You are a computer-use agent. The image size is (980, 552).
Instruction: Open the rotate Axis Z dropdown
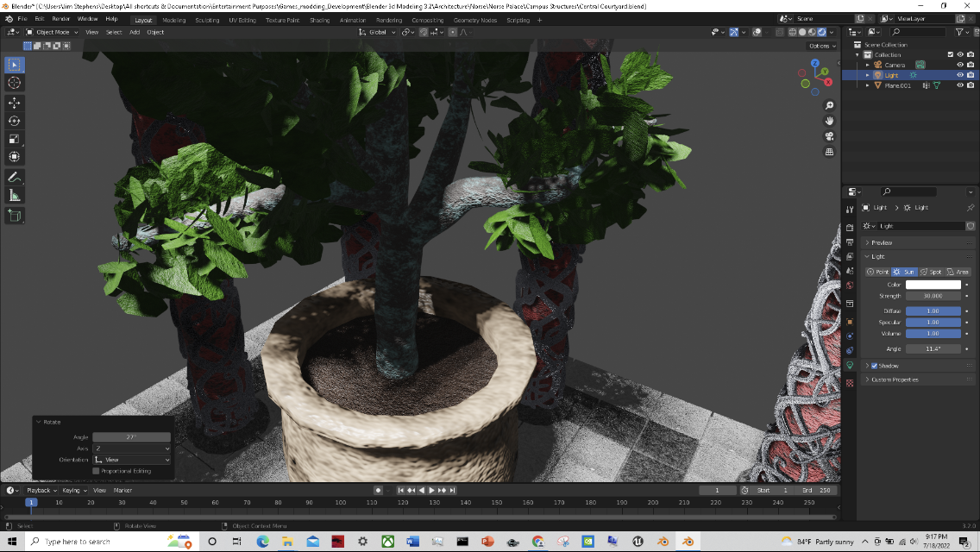[131, 448]
